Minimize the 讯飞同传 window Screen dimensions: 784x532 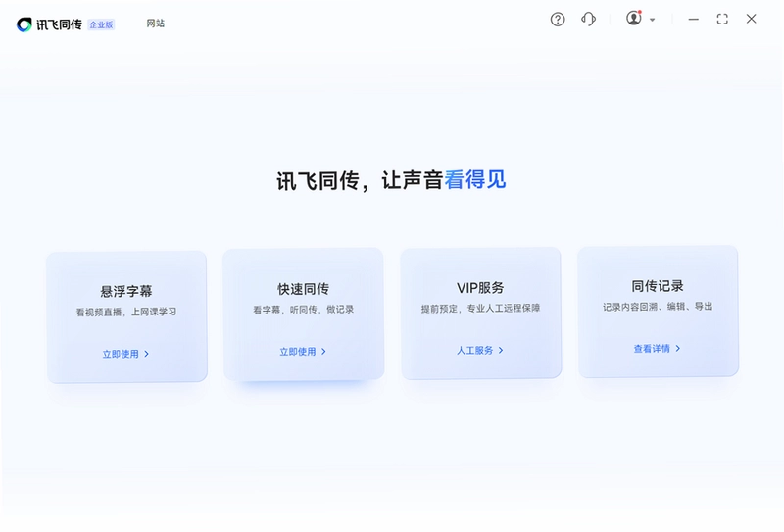[694, 19]
